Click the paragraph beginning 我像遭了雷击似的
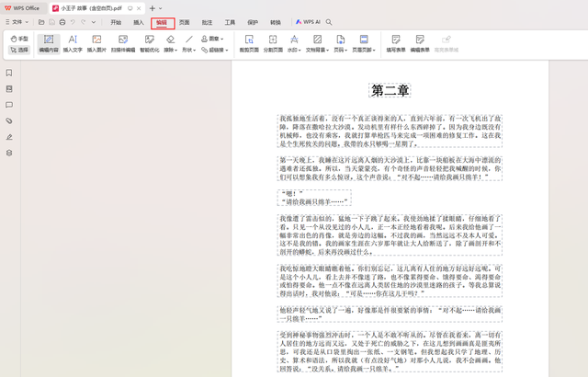The width and height of the screenshot is (588, 377). point(390,234)
